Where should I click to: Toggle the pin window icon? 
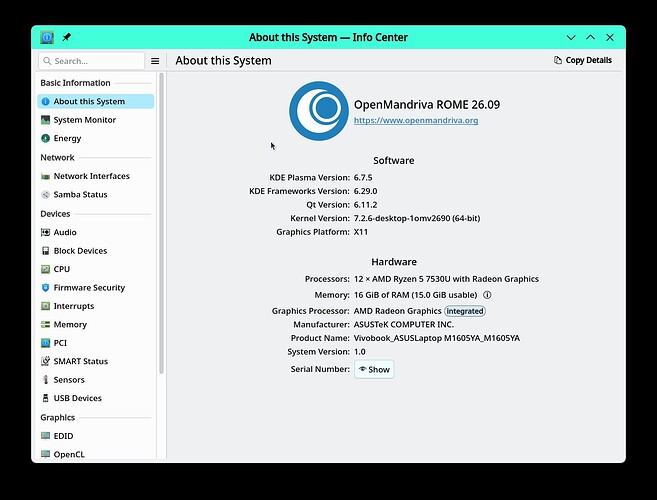pos(67,37)
